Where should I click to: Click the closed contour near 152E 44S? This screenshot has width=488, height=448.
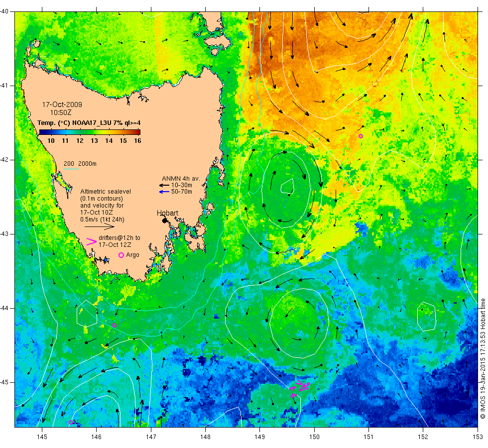tap(426, 317)
